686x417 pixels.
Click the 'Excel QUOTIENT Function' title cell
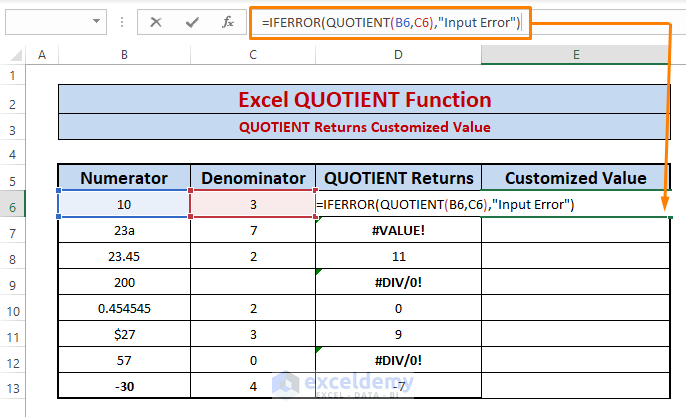(x=364, y=99)
